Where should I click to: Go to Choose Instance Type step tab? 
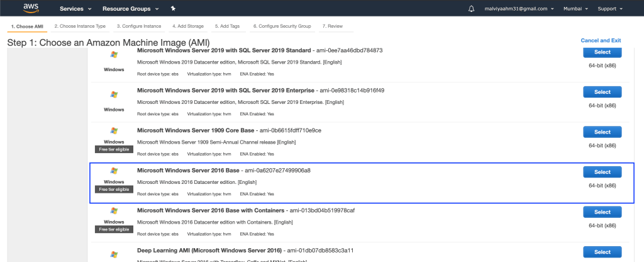(x=80, y=26)
